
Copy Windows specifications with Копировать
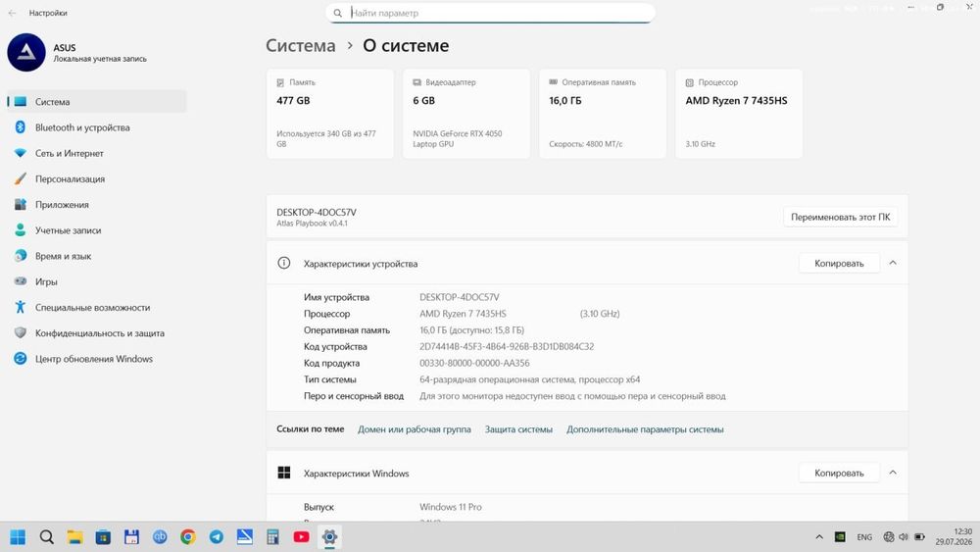(839, 474)
